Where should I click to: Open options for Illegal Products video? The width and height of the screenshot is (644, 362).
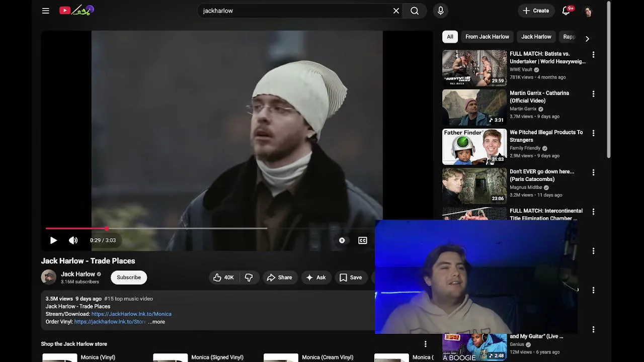pos(593,133)
